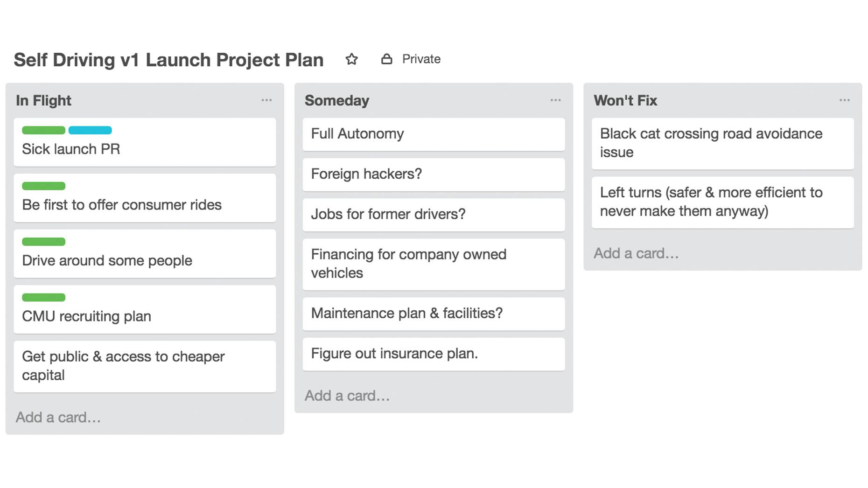Open the Won't Fix list menu

point(844,100)
